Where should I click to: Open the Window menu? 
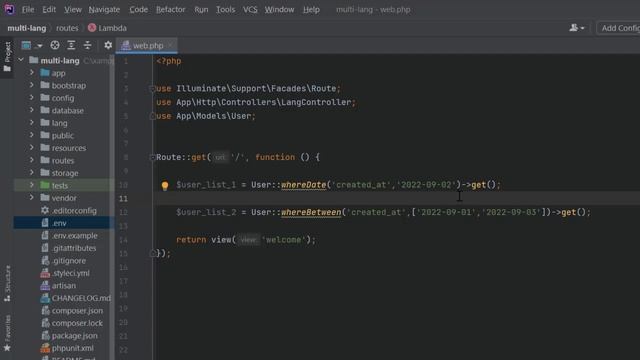click(279, 9)
